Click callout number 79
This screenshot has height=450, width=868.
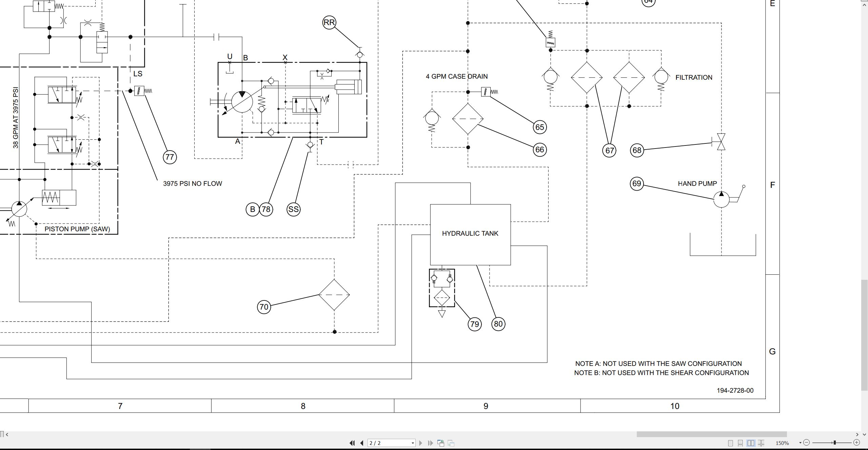pyautogui.click(x=474, y=324)
